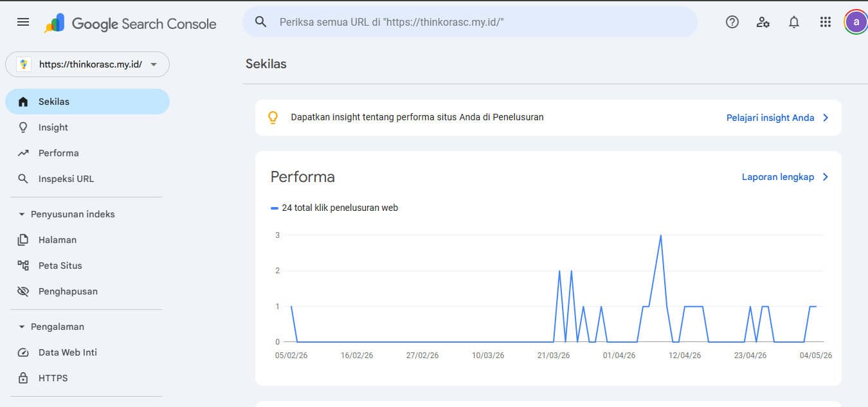Click the Data Web Inti gauge icon
Viewport: 868px width, 407px height.
(x=23, y=352)
